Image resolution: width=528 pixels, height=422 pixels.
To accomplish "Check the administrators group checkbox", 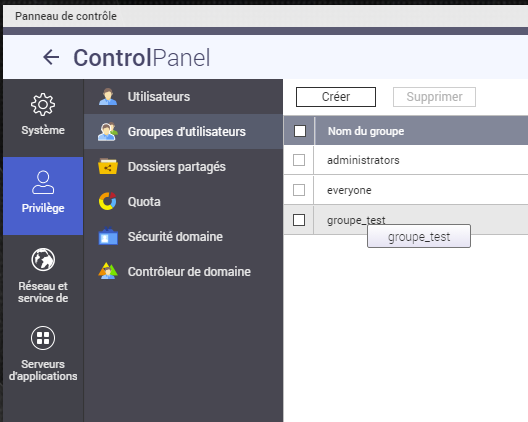I will point(299,160).
